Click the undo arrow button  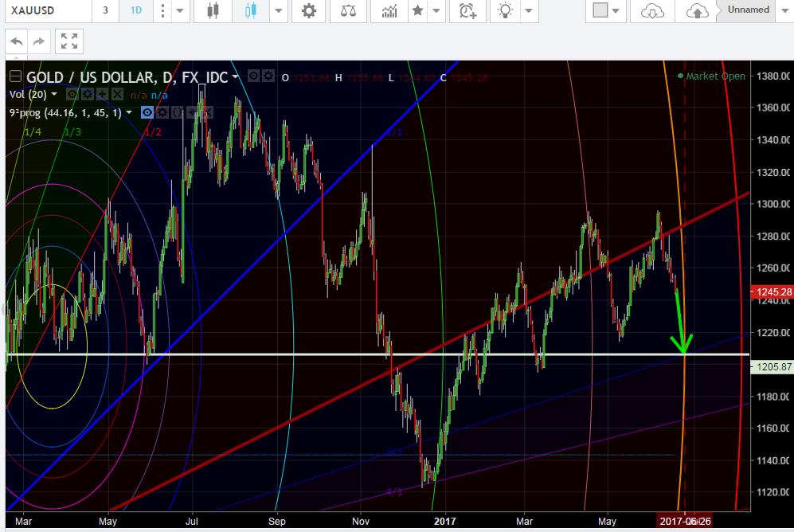(18, 41)
